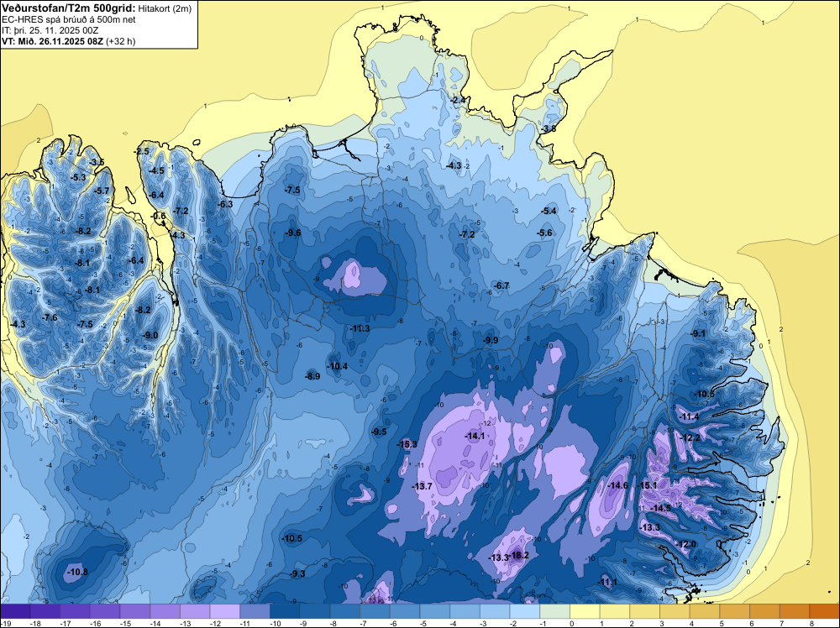Click the temperature value '-3.5'
The height and width of the screenshot is (628, 840).
(x=97, y=162)
